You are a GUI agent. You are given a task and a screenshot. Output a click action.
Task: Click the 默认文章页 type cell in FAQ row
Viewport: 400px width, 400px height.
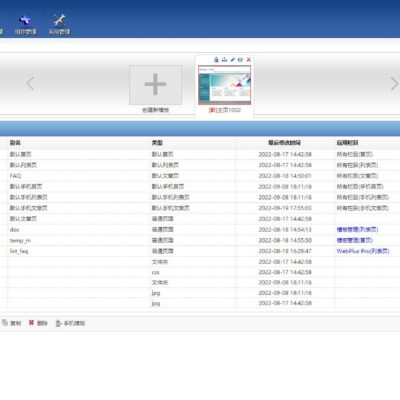pos(165,176)
